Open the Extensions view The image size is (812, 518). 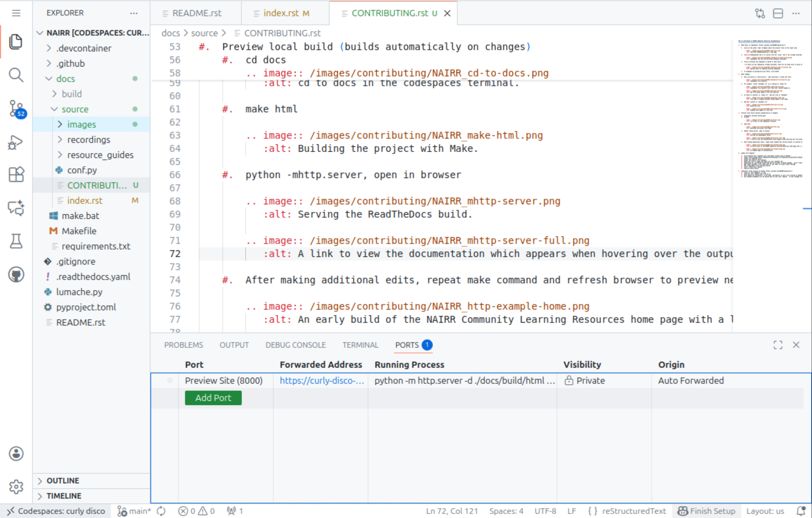point(16,174)
